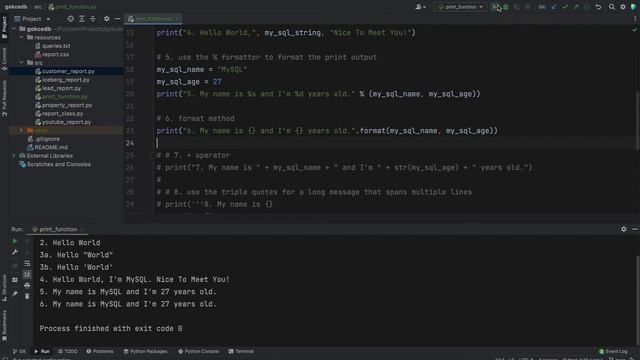This screenshot has width=640, height=360.
Task: Pin the Run tab with pin icon
Action: pyautogui.click(x=15, y=293)
